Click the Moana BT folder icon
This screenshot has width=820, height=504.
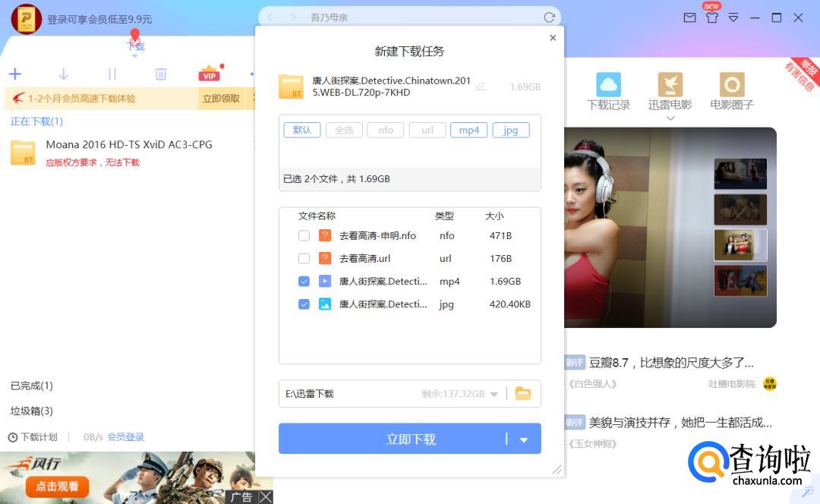(23, 153)
